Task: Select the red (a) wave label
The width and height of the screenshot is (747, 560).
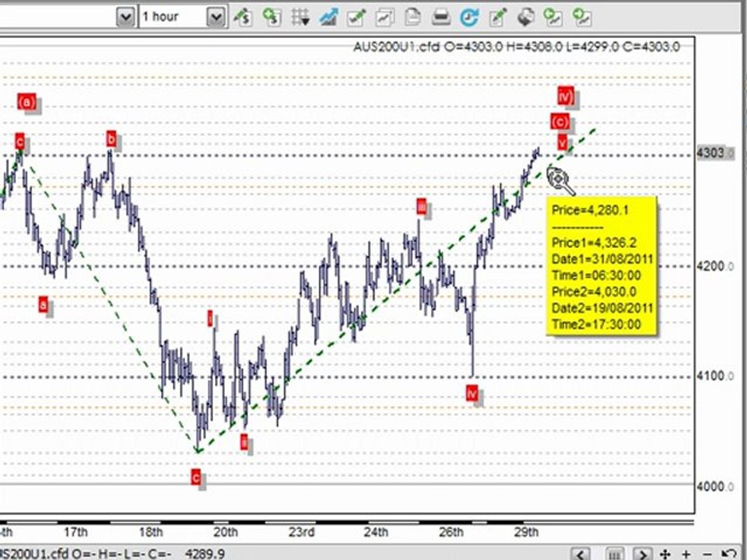Action: pyautogui.click(x=26, y=102)
